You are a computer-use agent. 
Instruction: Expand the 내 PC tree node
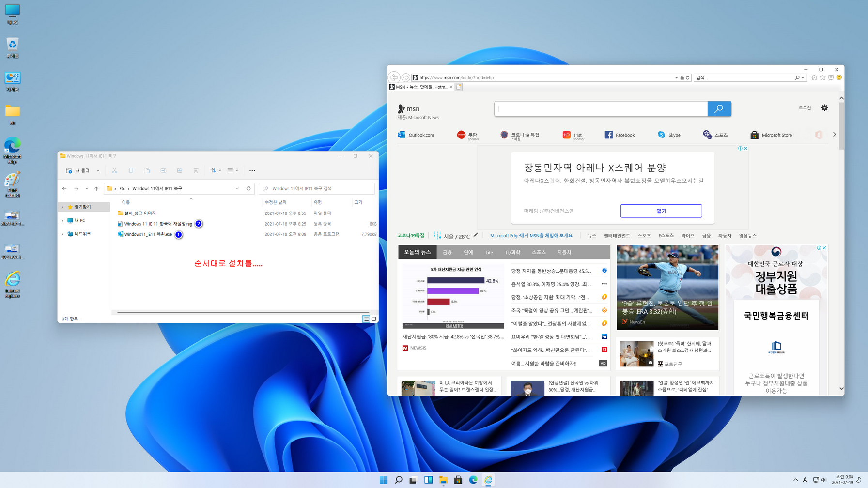point(62,220)
